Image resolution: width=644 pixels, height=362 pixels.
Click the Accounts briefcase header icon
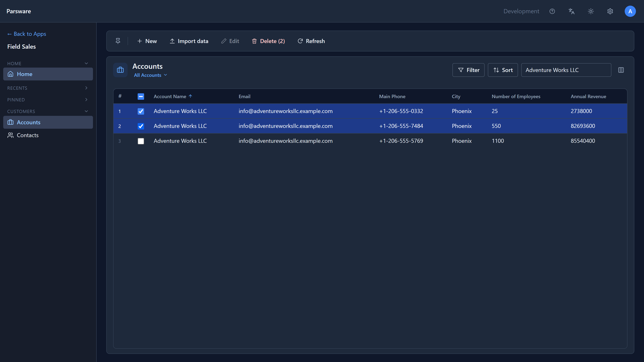[x=120, y=70]
